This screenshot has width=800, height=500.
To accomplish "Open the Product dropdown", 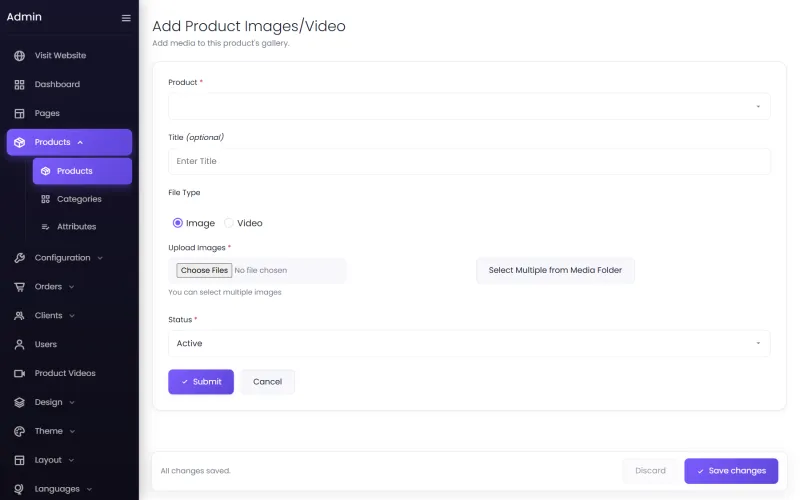I will [x=469, y=106].
